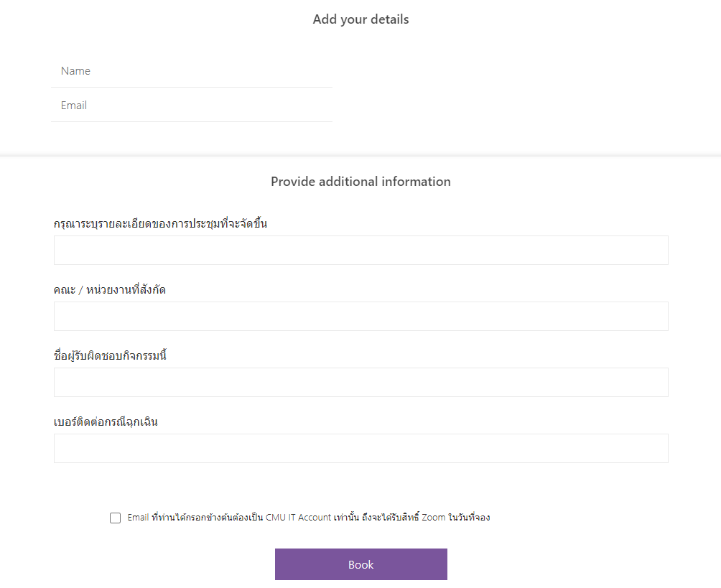Click the word "Email" beside the checkbox
The image size is (721, 588).
[x=138, y=518]
